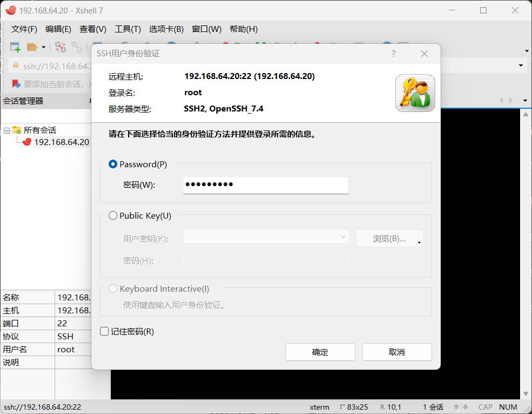Open the tab list dropdown arrow

[x=525, y=101]
